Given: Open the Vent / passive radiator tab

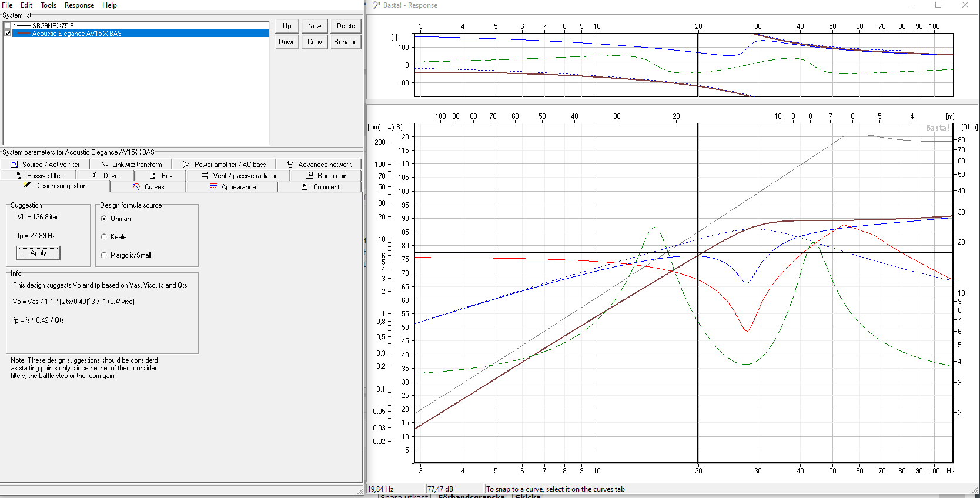Looking at the screenshot, I should pyautogui.click(x=239, y=176).
